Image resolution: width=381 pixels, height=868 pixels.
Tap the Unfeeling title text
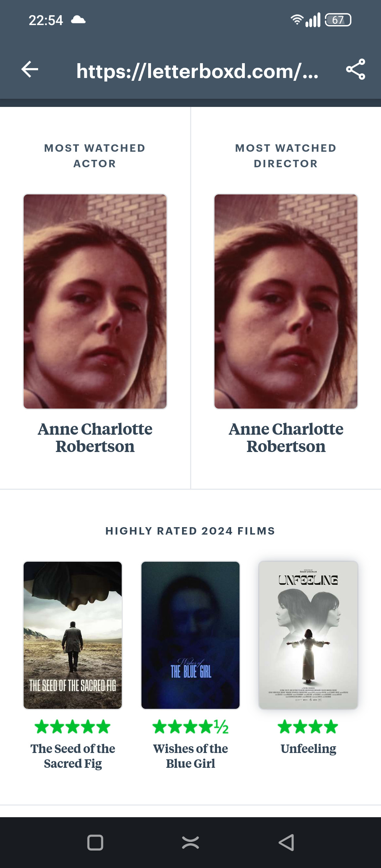(308, 748)
